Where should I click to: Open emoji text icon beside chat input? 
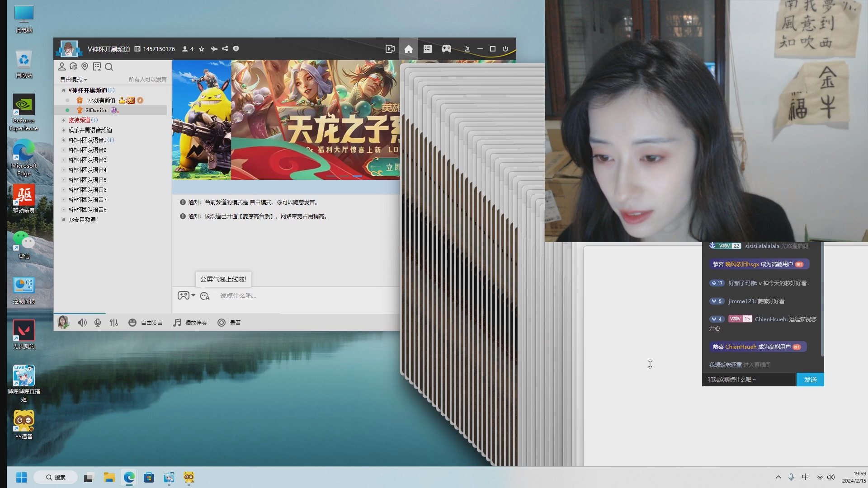coord(205,296)
